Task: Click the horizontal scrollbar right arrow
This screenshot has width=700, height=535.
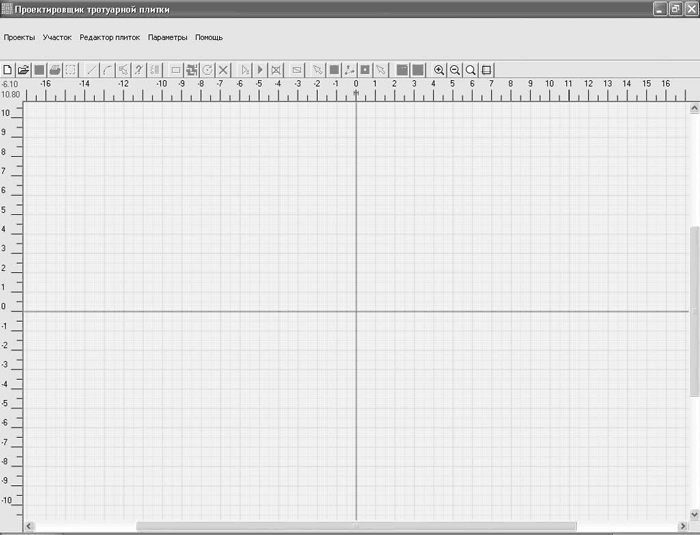Action: tap(683, 526)
